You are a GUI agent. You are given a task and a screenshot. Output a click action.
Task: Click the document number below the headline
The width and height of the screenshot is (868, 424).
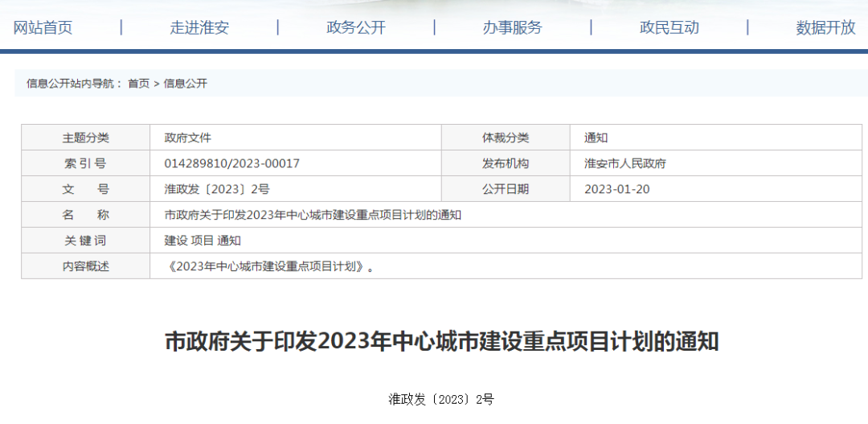coord(441,399)
